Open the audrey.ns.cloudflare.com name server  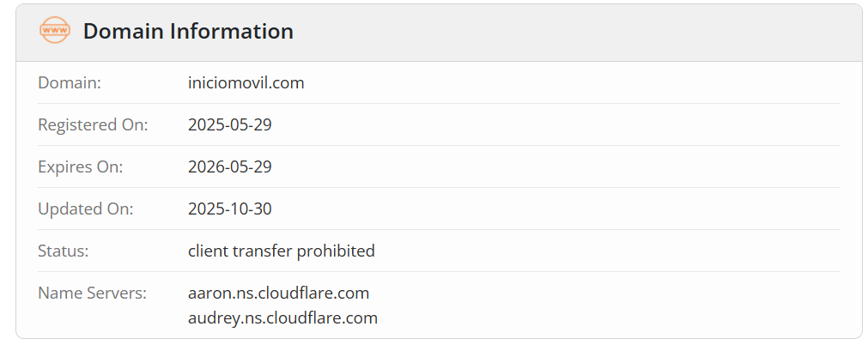coord(282,318)
